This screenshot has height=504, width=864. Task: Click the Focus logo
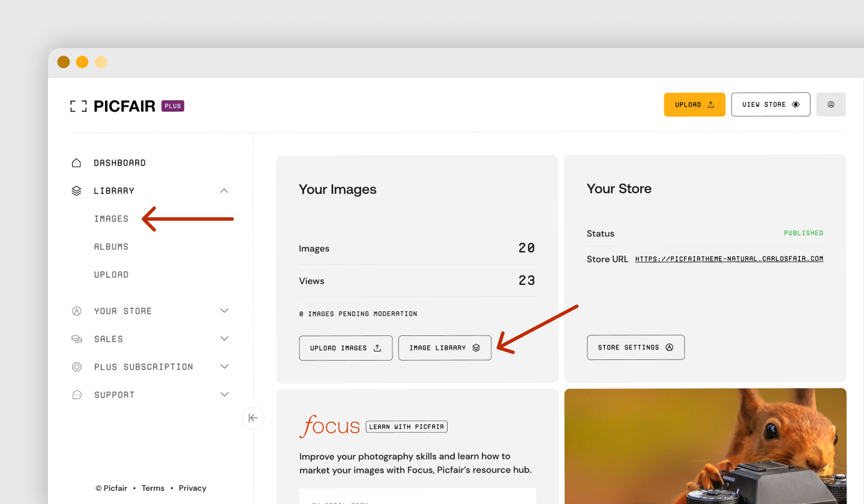pos(329,427)
